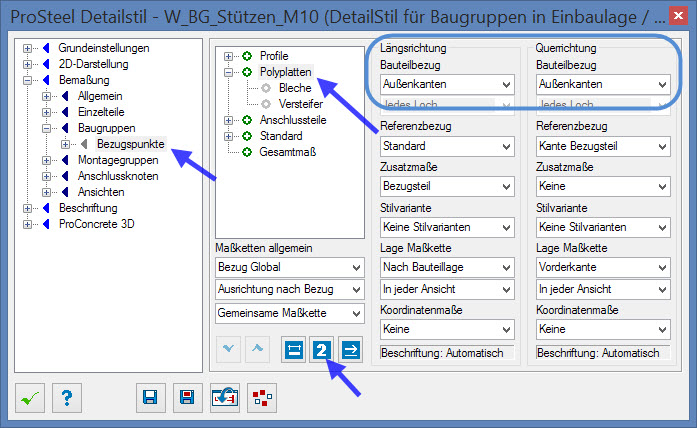The height and width of the screenshot is (428, 697).
Task: Click the dimension chain icon button
Action: (293, 350)
